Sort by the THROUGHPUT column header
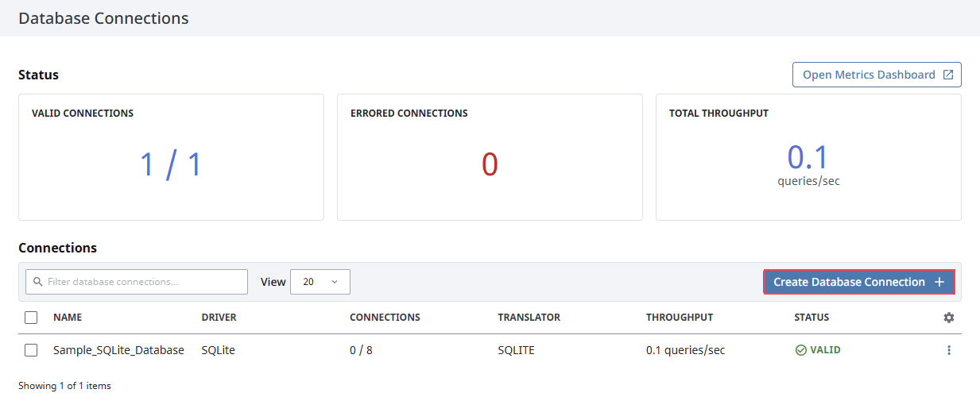 [x=680, y=318]
